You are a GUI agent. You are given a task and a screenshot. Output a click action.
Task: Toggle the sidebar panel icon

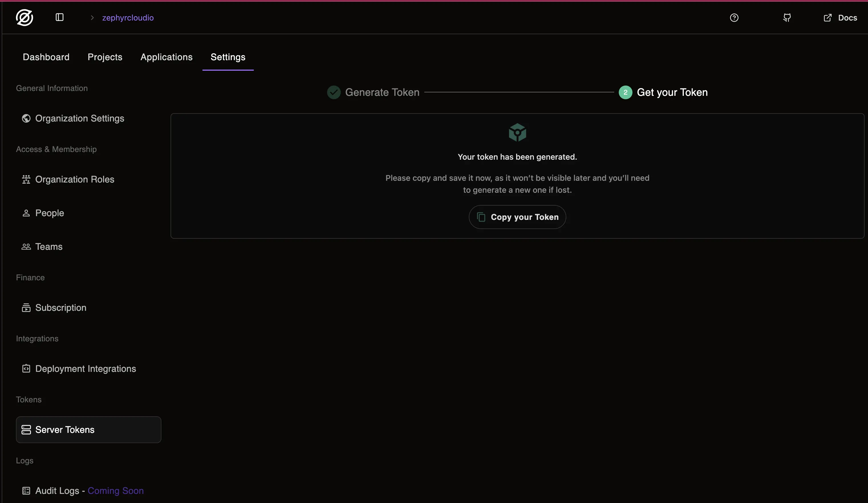click(x=59, y=17)
